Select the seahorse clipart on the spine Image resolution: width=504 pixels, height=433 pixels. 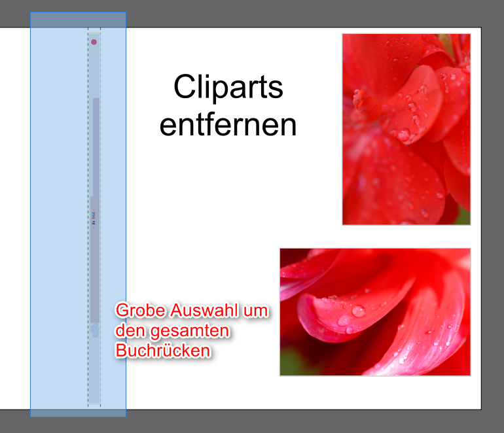point(94,330)
